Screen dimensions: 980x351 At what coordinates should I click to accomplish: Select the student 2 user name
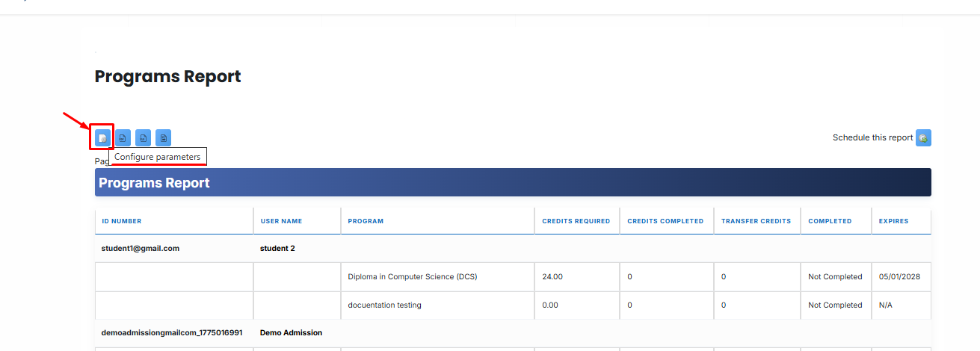tap(277, 248)
